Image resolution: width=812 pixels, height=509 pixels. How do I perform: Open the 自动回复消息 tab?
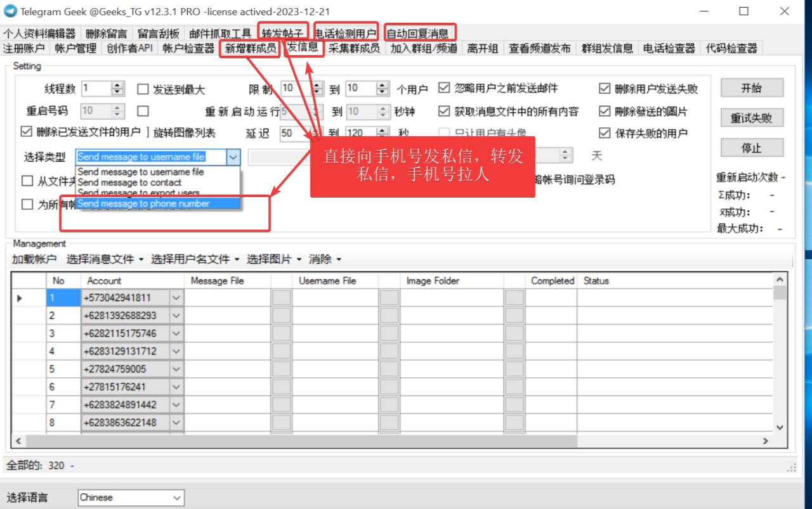tap(418, 34)
